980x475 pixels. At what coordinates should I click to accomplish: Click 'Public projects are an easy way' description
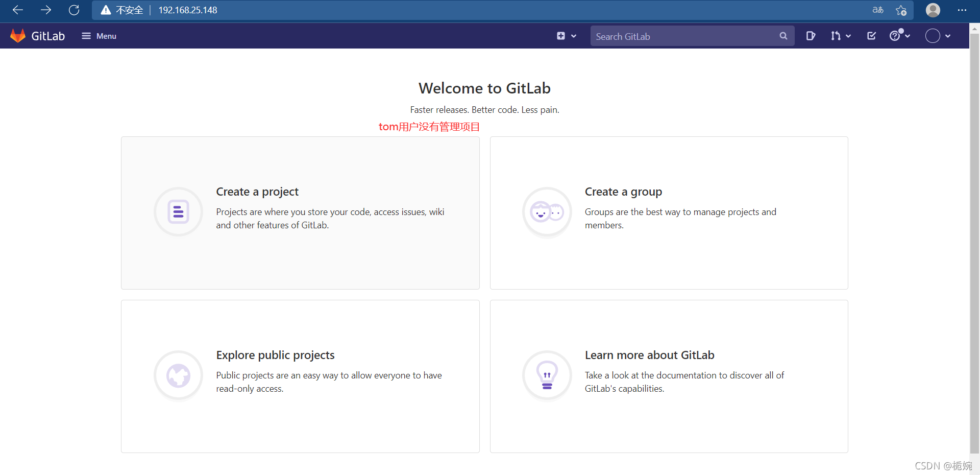pos(329,382)
